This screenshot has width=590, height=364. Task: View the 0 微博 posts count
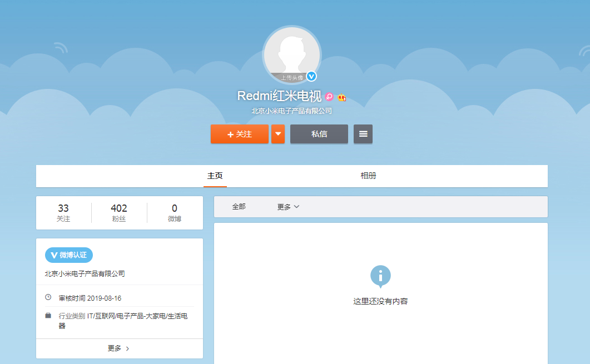[175, 213]
